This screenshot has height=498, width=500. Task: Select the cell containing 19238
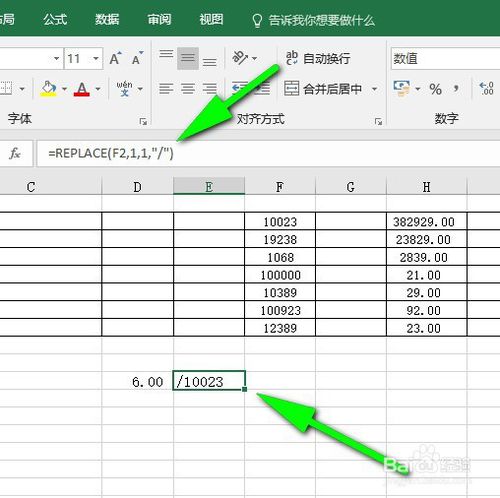[x=280, y=239]
